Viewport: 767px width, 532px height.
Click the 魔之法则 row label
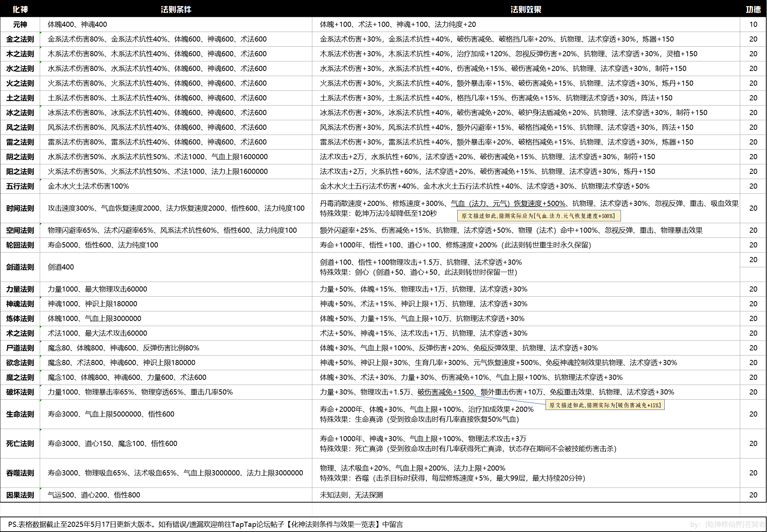20,377
